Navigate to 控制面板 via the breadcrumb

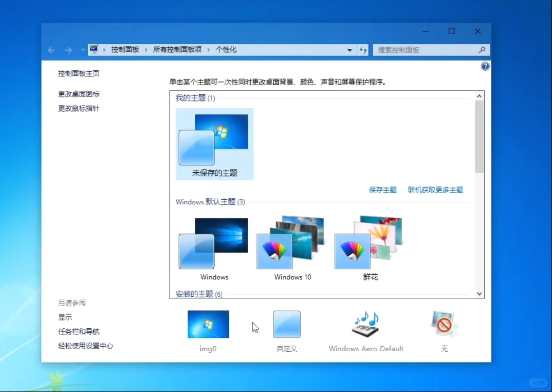(124, 49)
